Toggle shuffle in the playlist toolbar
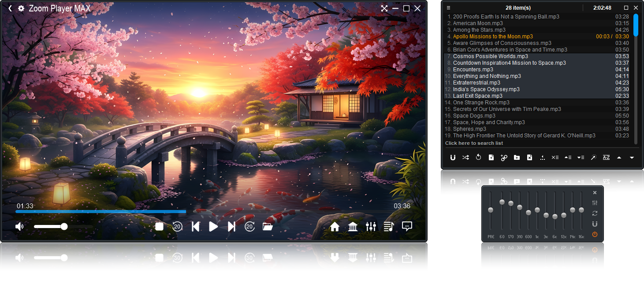644x291 pixels. [x=465, y=158]
